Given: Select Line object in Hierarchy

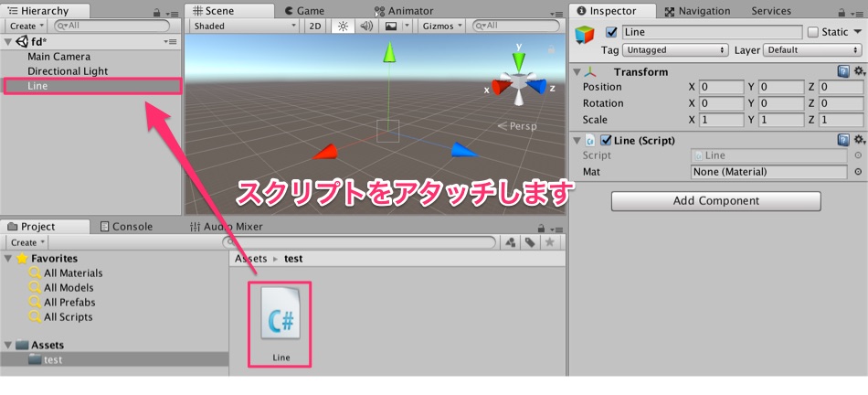Looking at the screenshot, I should coord(92,86).
